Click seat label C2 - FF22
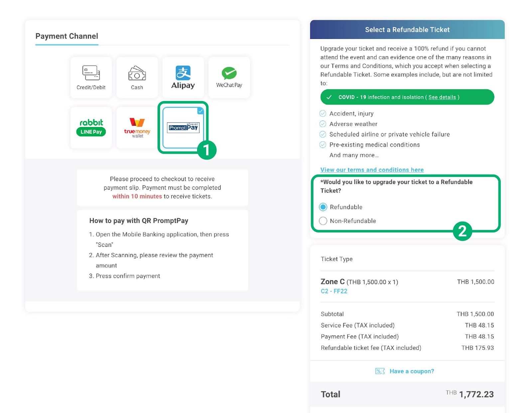The width and height of the screenshot is (532, 413). 334,291
